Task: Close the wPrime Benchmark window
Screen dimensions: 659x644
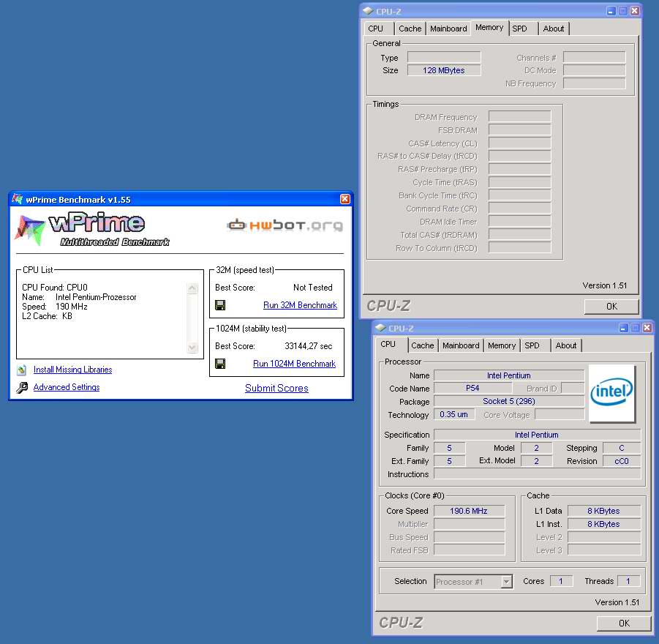Action: [x=344, y=199]
